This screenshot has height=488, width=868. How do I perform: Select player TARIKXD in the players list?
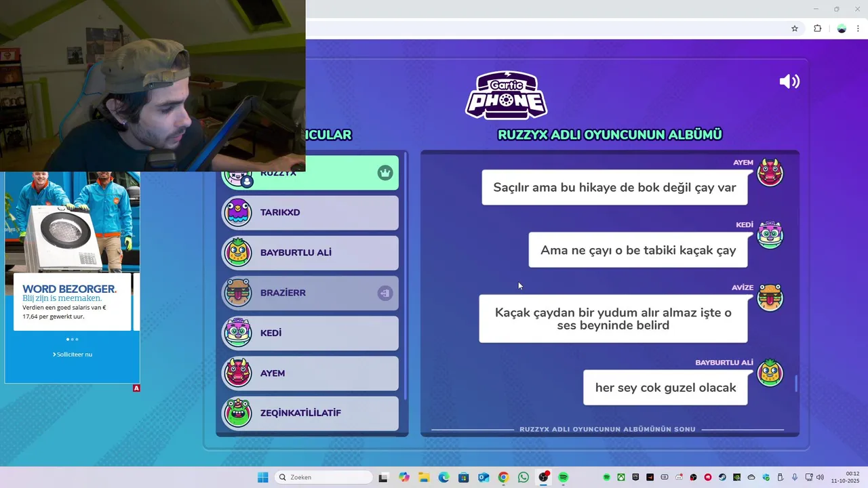coord(311,213)
